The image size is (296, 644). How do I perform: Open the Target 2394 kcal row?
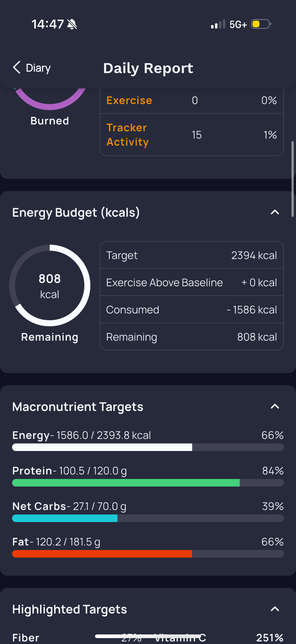[x=192, y=255]
